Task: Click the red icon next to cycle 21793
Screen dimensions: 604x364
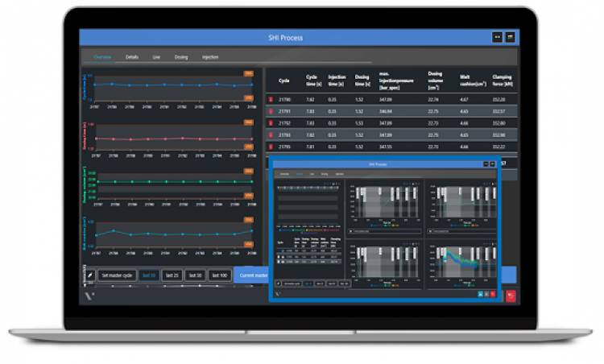Action: pyautogui.click(x=270, y=135)
